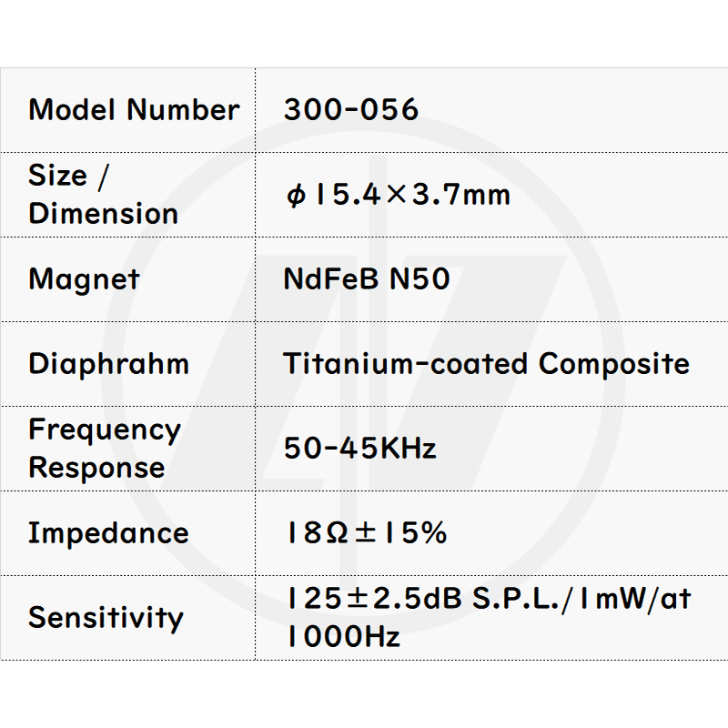The image size is (728, 728).
Task: Click the Sensitivity row label
Action: (106, 618)
